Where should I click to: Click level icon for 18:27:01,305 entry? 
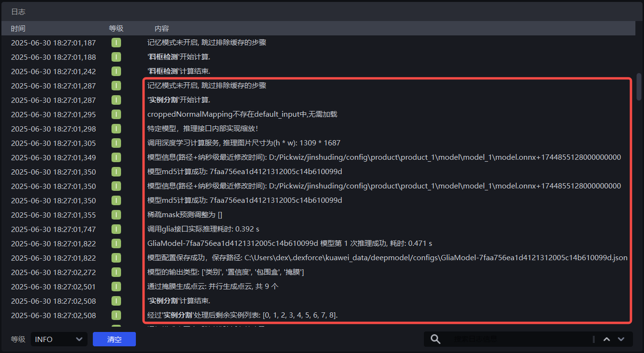tap(116, 143)
